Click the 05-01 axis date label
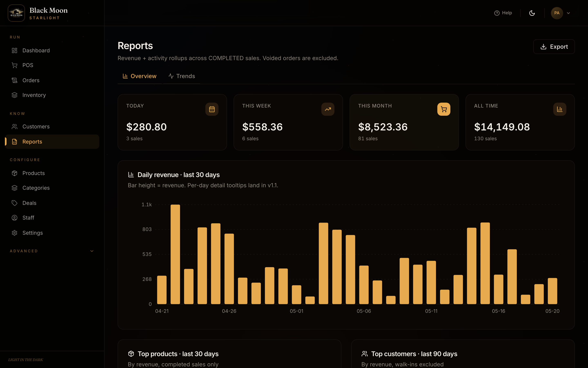Image resolution: width=588 pixels, height=368 pixels. point(296,311)
